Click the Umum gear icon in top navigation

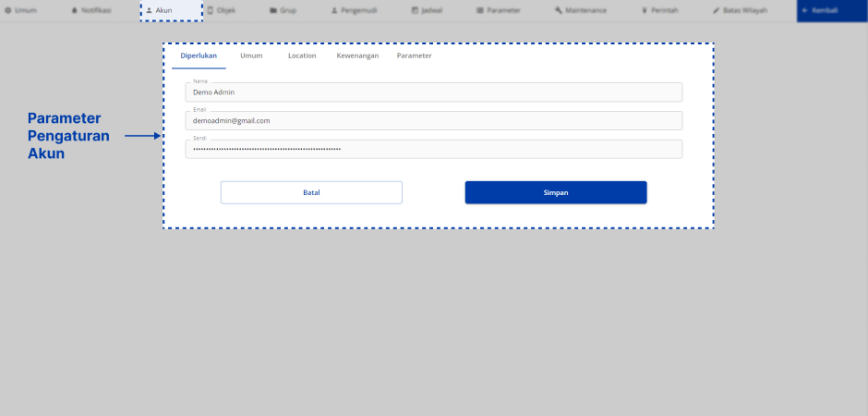coord(8,10)
